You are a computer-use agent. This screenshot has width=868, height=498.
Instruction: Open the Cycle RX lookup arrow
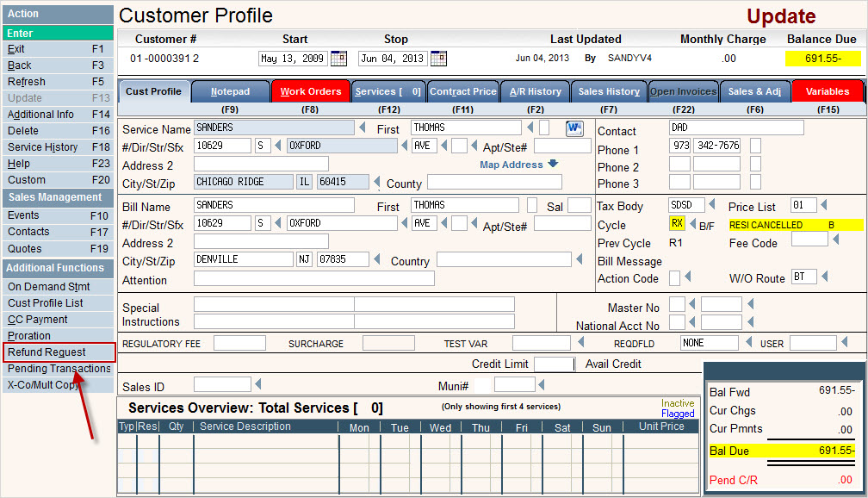point(692,224)
